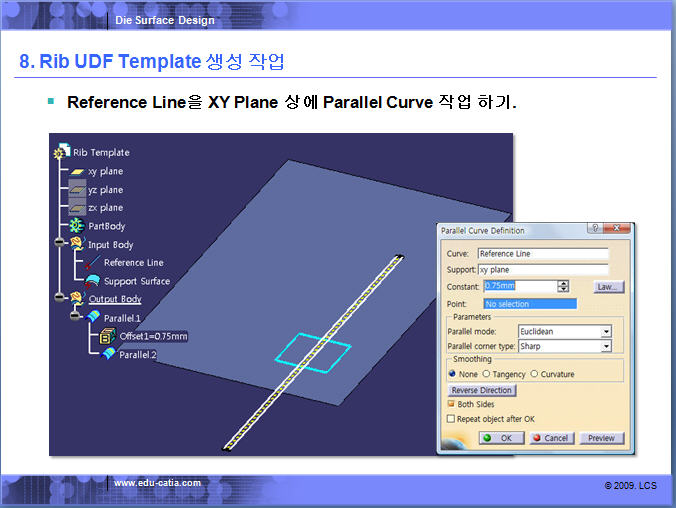Image resolution: width=676 pixels, height=508 pixels.
Task: Open the Parallel corner type dropdown
Action: pyautogui.click(x=605, y=346)
